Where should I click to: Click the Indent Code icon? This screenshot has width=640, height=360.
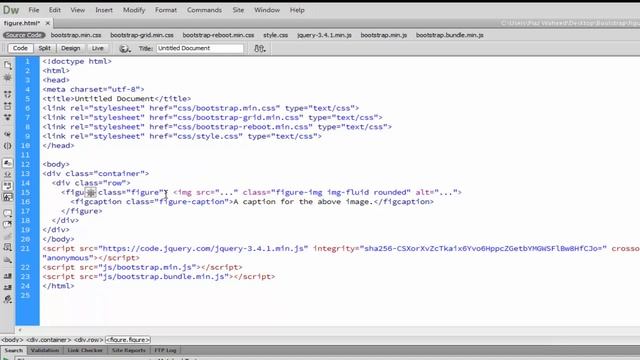point(7,276)
